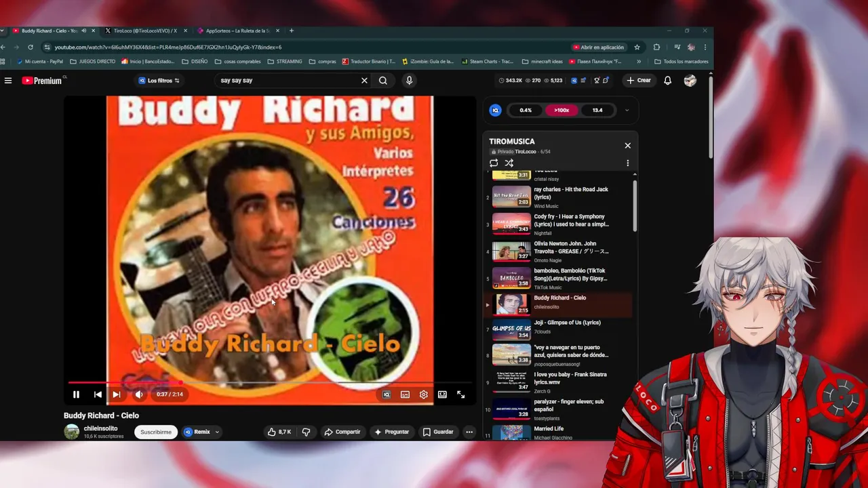
Task: Close the TIROMUSICA playlist panel
Action: click(x=627, y=145)
